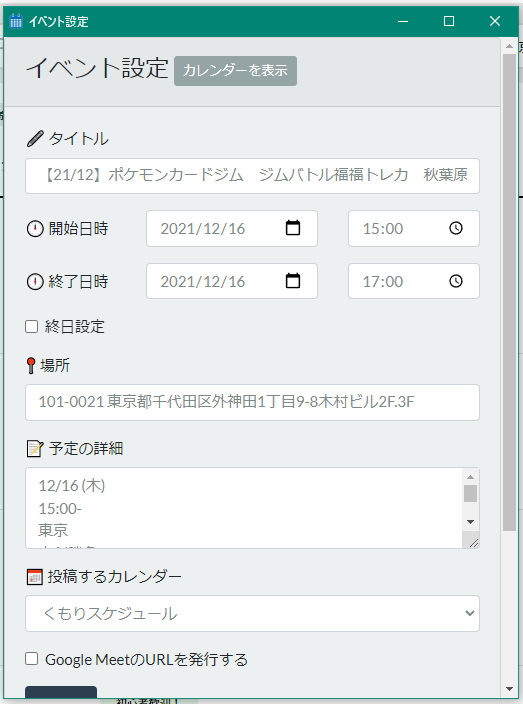Click the イベント設定 page heading
This screenshot has width=523, height=704.
click(97, 69)
